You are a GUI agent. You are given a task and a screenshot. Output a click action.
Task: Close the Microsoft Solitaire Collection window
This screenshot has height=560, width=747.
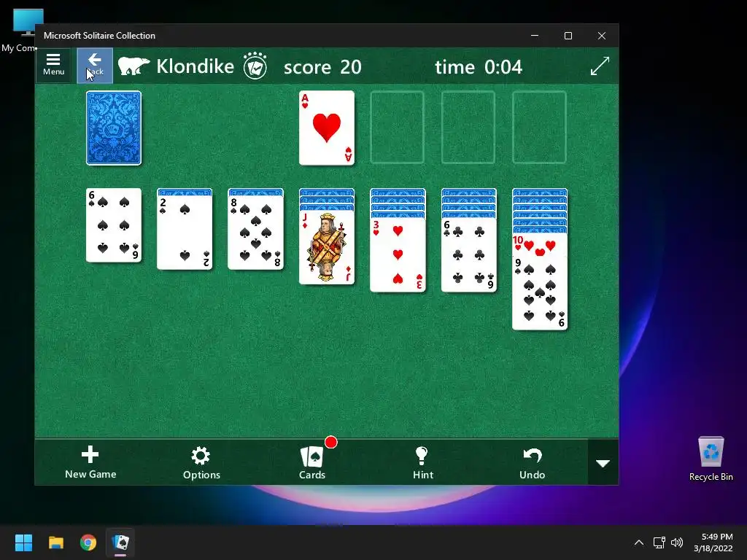tap(602, 36)
